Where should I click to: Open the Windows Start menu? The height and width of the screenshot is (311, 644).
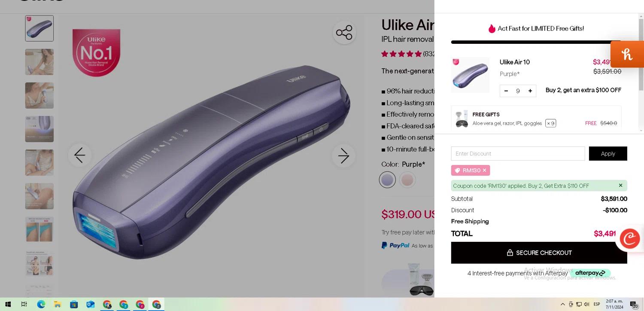point(8,304)
